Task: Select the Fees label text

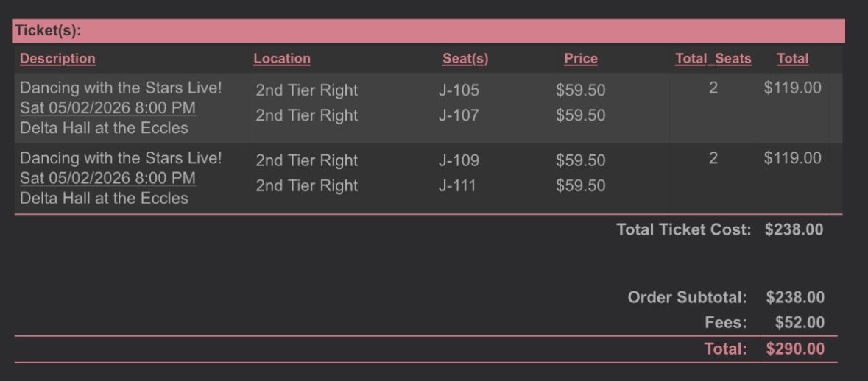Action: coord(725,323)
